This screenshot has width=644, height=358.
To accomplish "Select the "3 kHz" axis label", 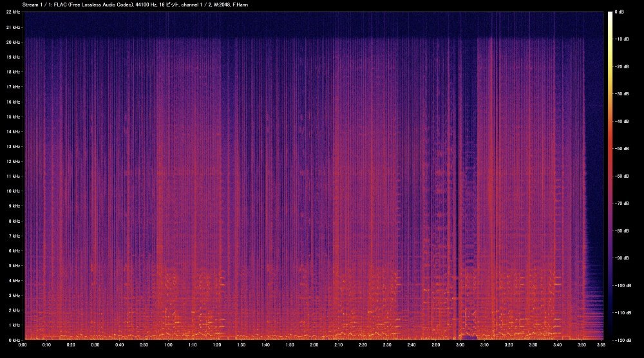I will tap(14, 296).
